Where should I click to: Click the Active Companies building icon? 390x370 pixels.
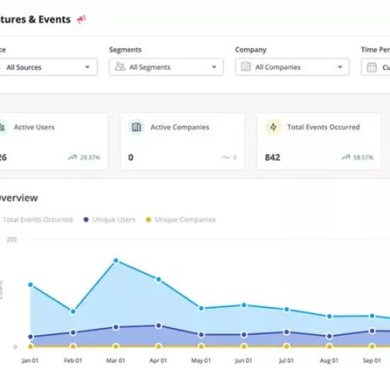(136, 127)
